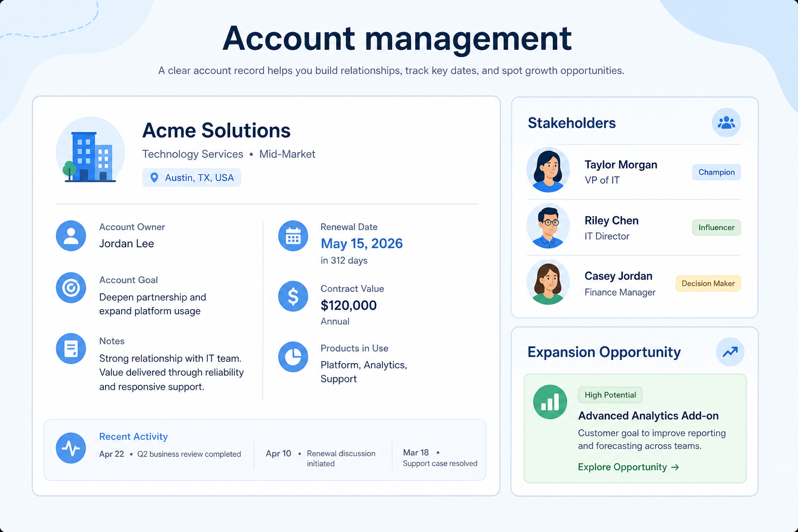Screen dimensions: 798x532
Task: Click the $120,000 contract value
Action: click(x=349, y=305)
